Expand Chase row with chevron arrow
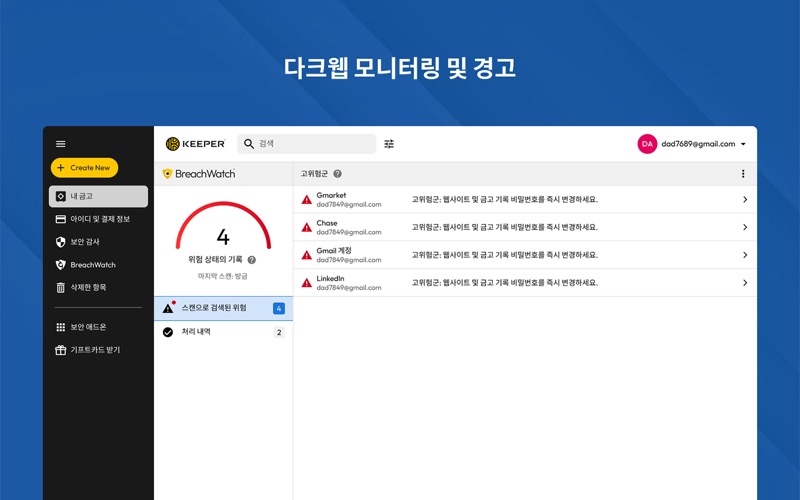Screen dimensions: 800x500 pyautogui.click(x=745, y=227)
